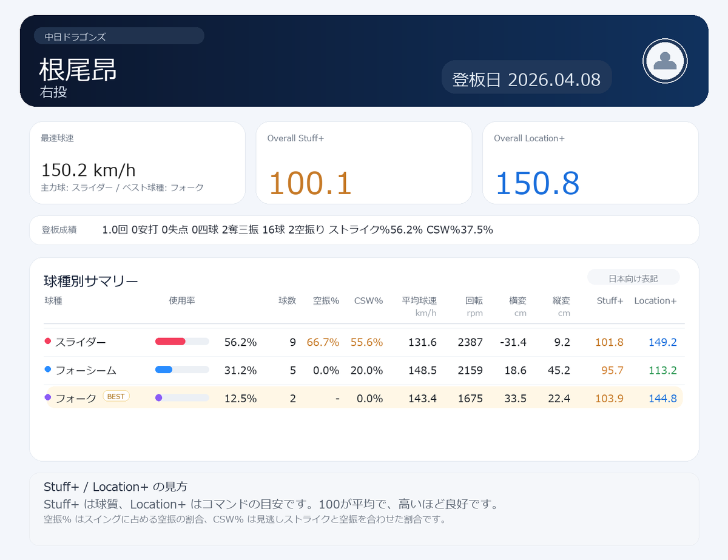
Task: Click the フォーク usage rate bar
Action: coord(182,398)
